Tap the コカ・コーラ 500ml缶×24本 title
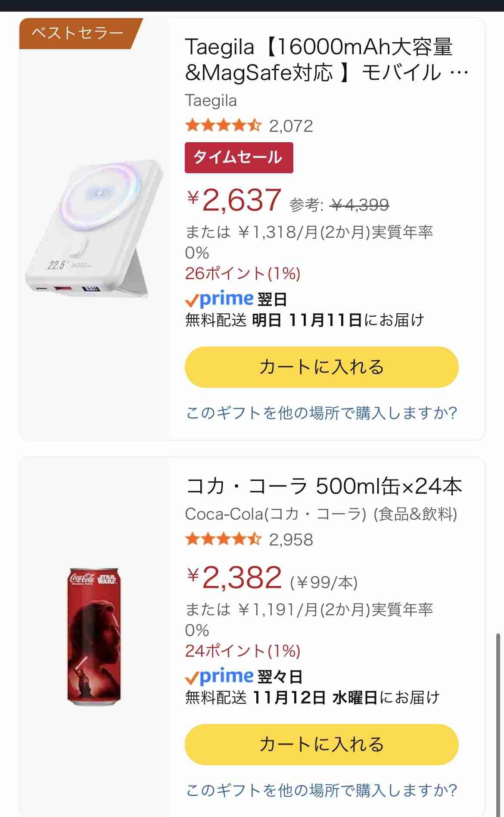Viewport: 504px width, 817px height. (x=323, y=486)
